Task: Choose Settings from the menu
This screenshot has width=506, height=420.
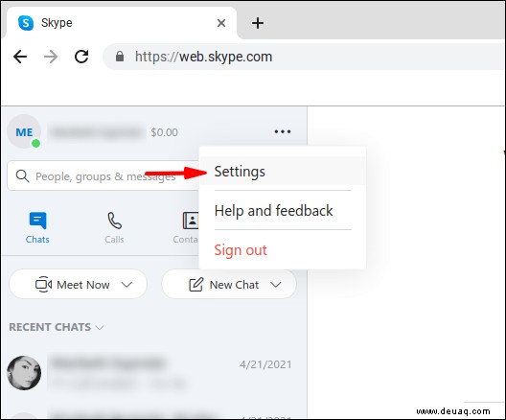Action: [x=283, y=171]
